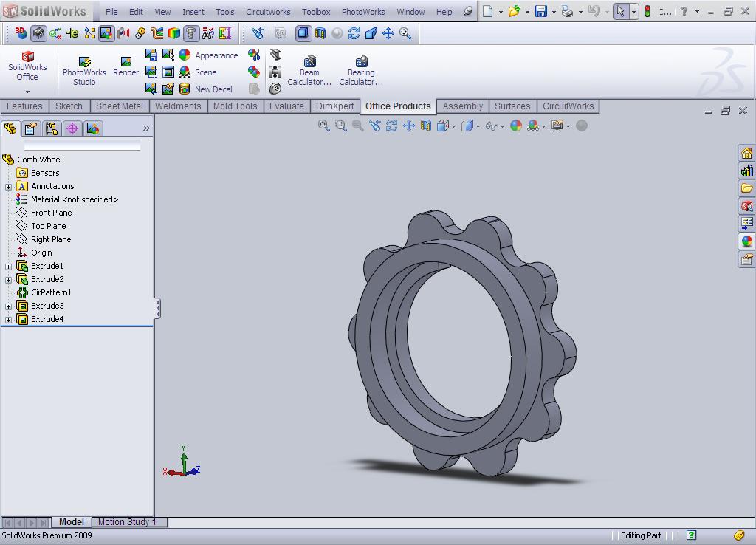Screen dimensions: 756x545
Task: Click the Zoom to Fit view icon
Action: pos(323,126)
